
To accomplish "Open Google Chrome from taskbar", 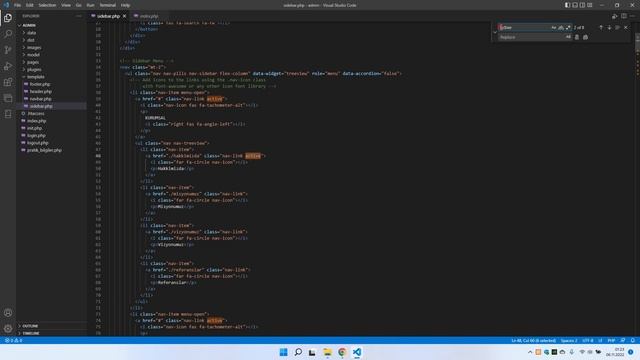I will pyautogui.click(x=342, y=352).
